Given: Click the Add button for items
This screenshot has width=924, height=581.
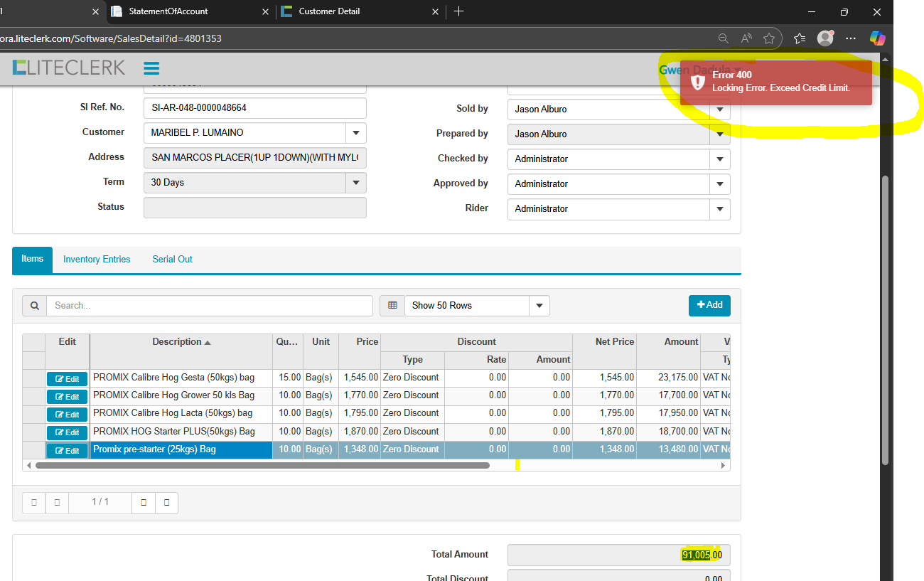Looking at the screenshot, I should click(709, 305).
